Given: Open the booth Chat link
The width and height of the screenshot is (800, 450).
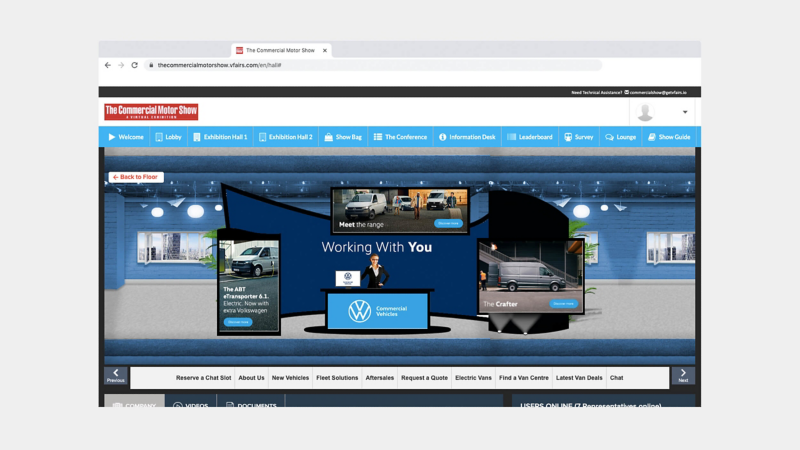Looking at the screenshot, I should (616, 378).
